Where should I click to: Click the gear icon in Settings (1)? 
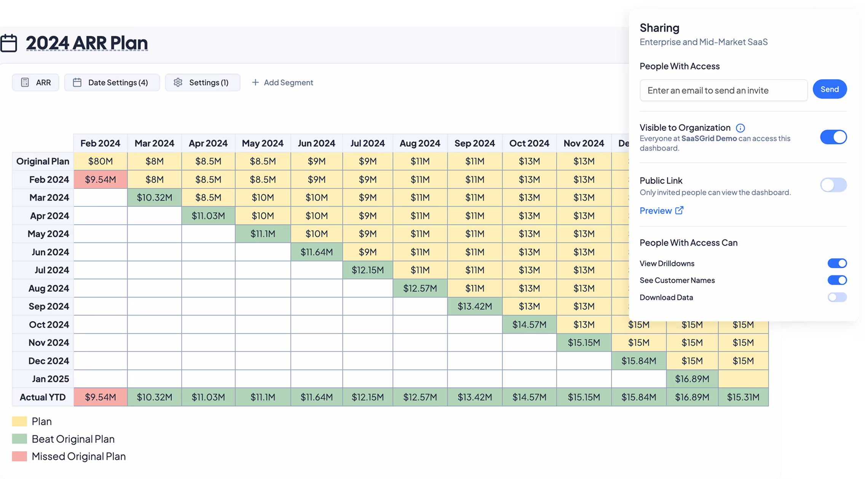click(x=178, y=82)
